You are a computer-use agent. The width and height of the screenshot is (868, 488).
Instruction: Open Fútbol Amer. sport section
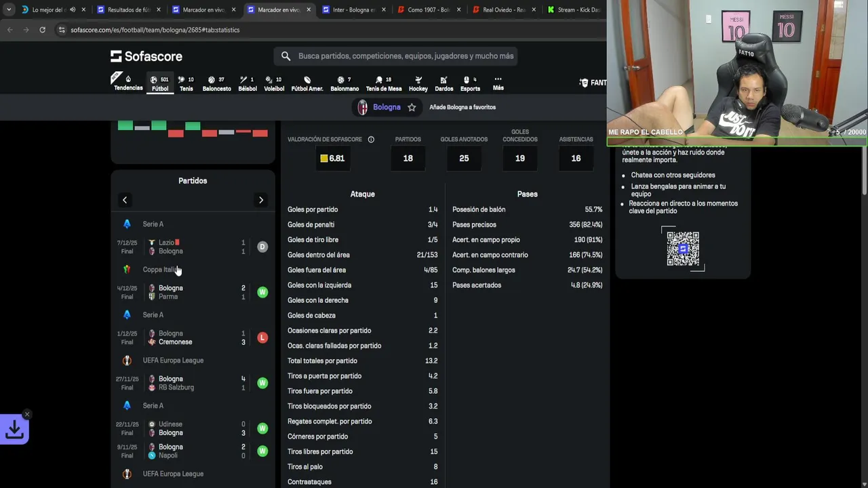coord(307,83)
